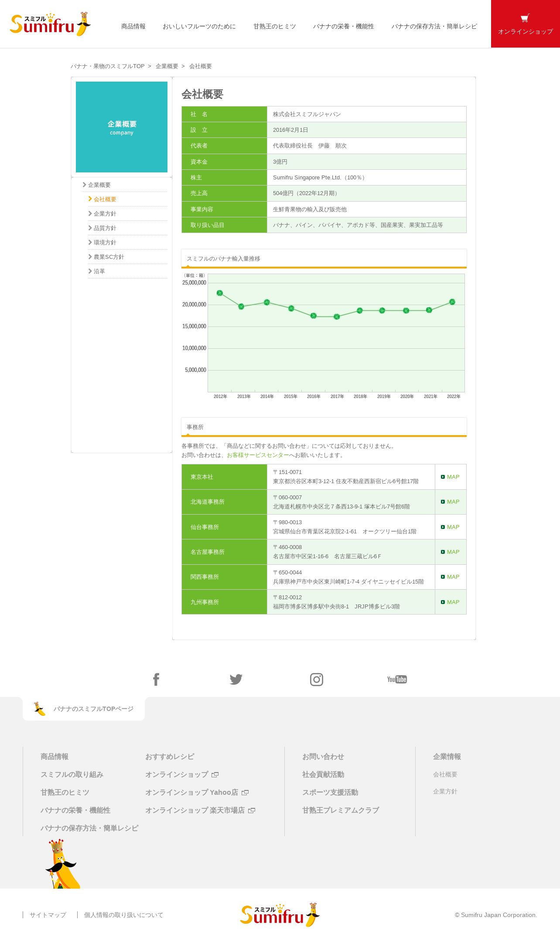The image size is (560, 941).
Task: Open 商品情報 in the top navigation
Action: click(133, 27)
